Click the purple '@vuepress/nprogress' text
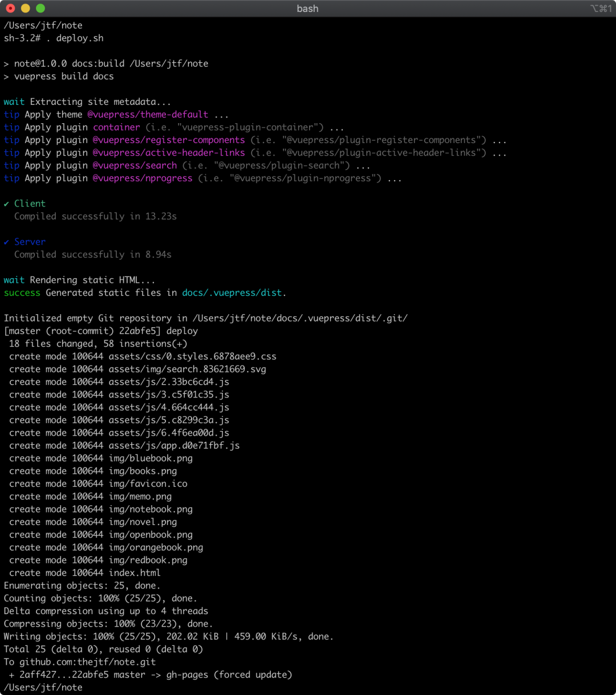The height and width of the screenshot is (695, 616). (x=143, y=178)
